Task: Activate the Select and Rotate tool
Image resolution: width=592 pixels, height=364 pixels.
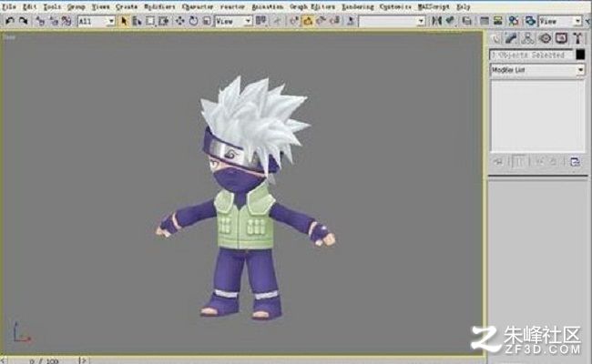Action: tap(193, 21)
